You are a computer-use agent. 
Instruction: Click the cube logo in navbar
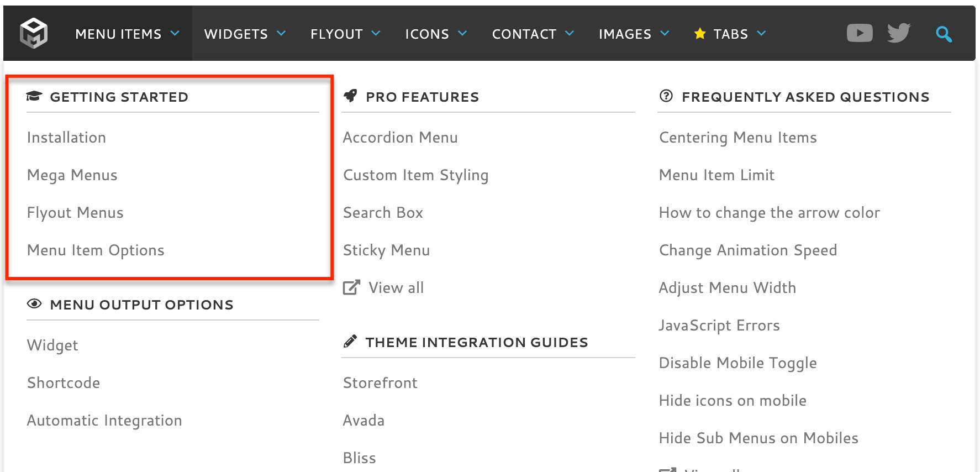tap(34, 33)
